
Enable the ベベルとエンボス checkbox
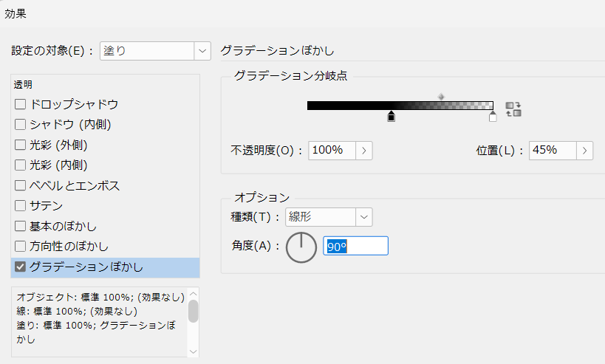(x=21, y=185)
